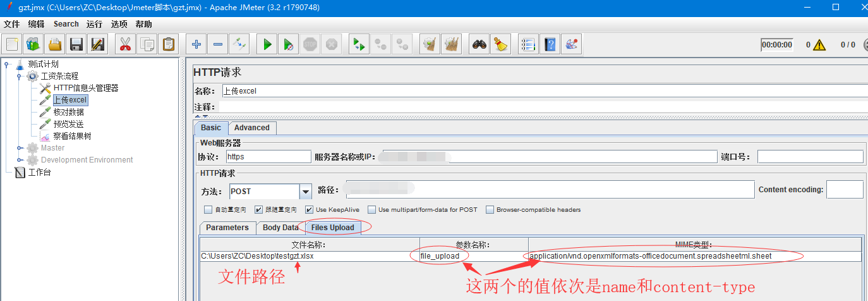Viewport: 868px width, 301px height.
Task: Open the 运行 menu
Action: tap(94, 24)
